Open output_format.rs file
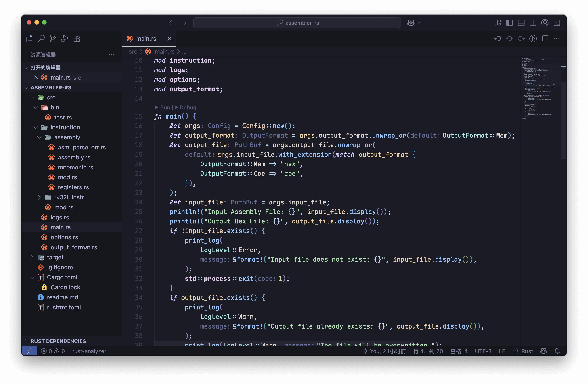This screenshot has height=384, width=588. coord(72,247)
